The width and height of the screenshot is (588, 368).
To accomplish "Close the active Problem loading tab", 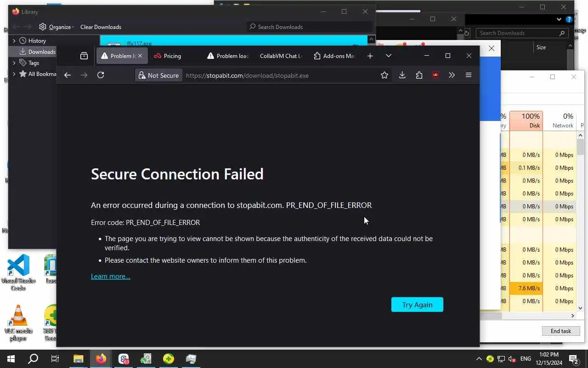I will tap(140, 56).
